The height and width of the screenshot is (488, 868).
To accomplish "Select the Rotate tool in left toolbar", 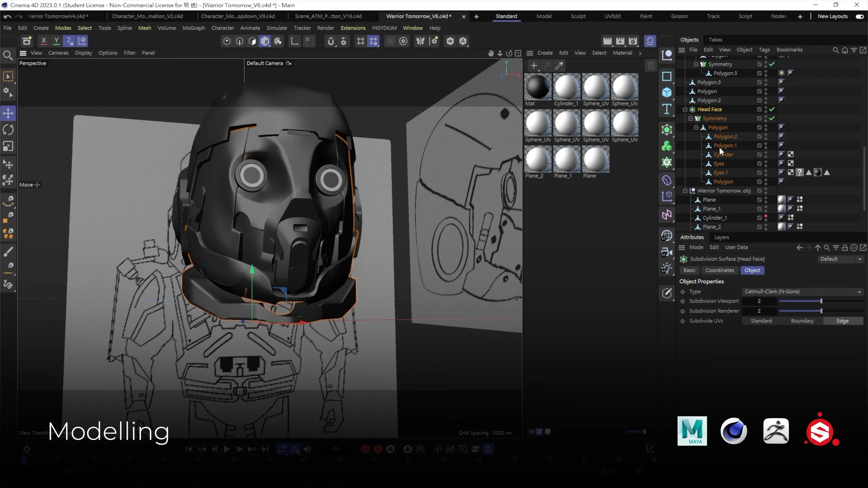I will coord(8,130).
